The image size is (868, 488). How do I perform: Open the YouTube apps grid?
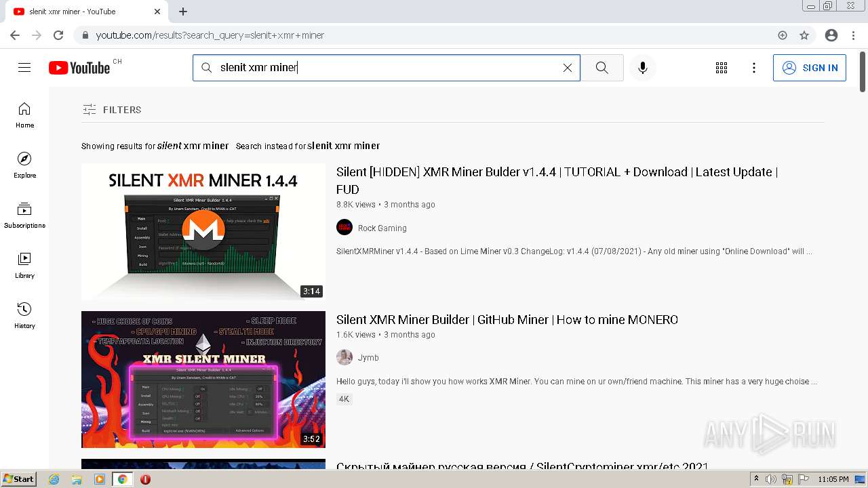pyautogui.click(x=722, y=68)
